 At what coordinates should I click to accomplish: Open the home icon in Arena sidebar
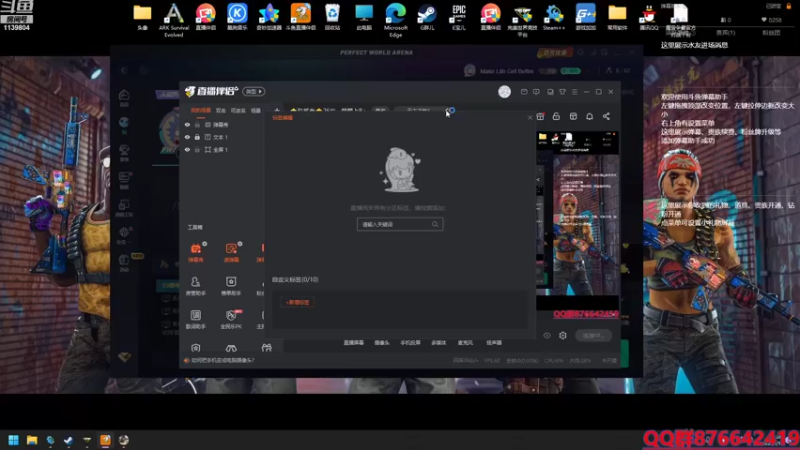click(124, 97)
